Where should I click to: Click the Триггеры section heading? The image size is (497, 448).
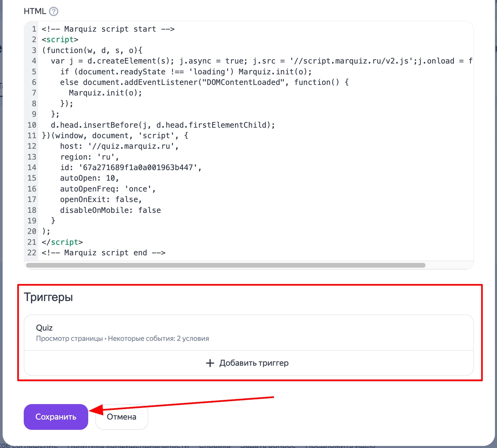tap(48, 297)
